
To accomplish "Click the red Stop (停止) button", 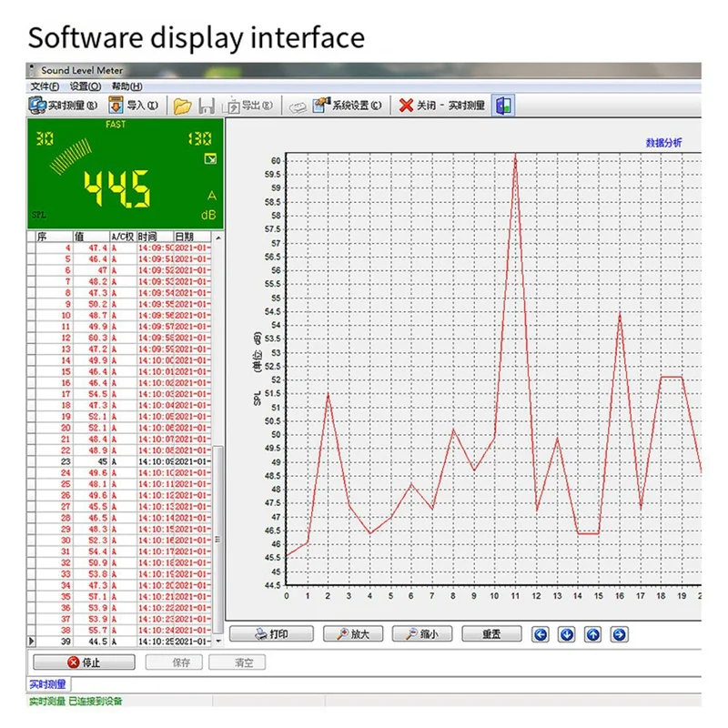I will (84, 662).
